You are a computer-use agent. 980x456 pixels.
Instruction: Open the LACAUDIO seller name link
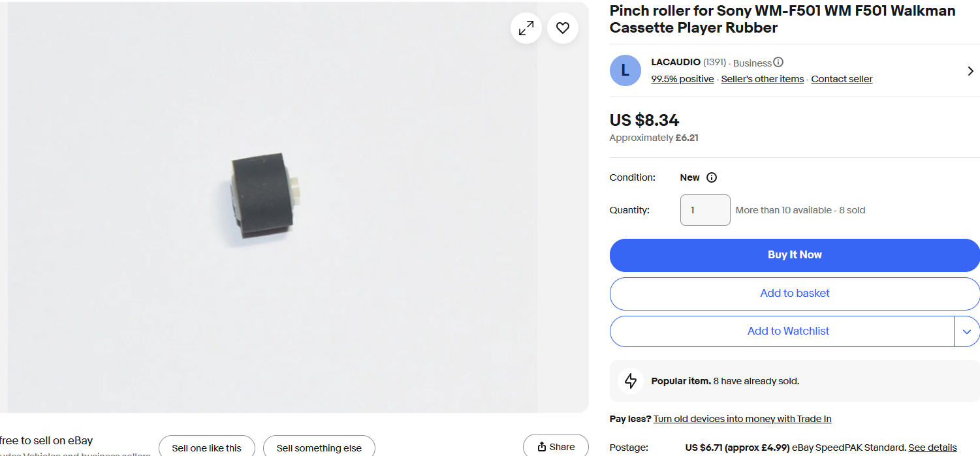click(x=676, y=62)
